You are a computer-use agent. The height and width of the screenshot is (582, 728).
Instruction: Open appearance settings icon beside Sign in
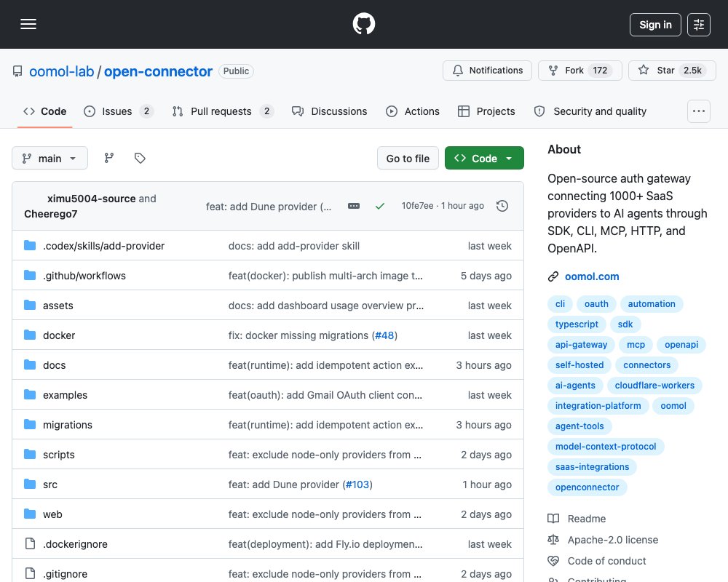(699, 25)
